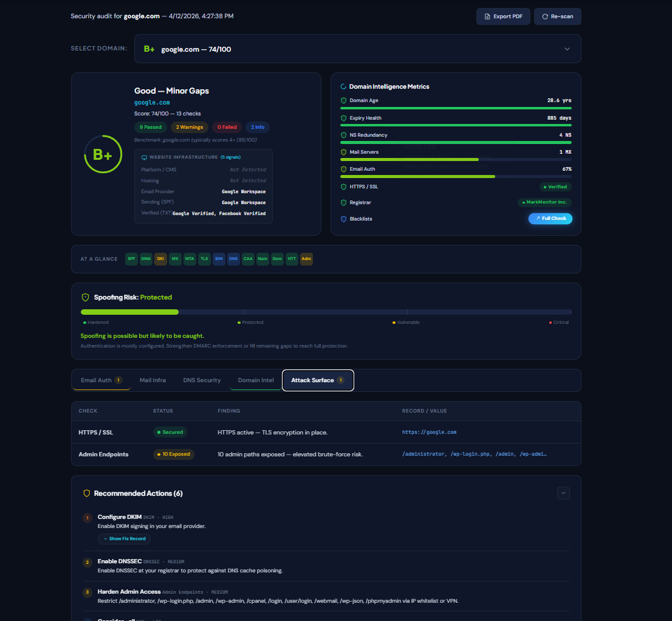The width and height of the screenshot is (672, 621).
Task: Click the DKI warning pill in At A Glance
Action: (160, 259)
